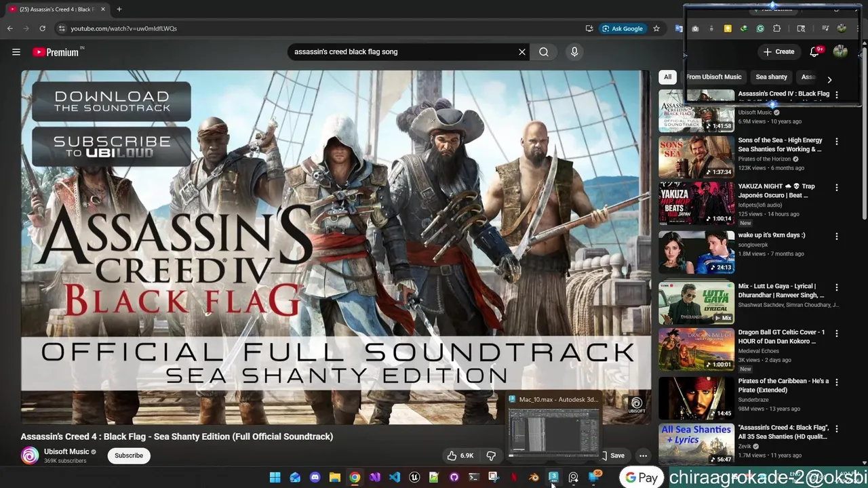Dislike the video

pos(491,455)
